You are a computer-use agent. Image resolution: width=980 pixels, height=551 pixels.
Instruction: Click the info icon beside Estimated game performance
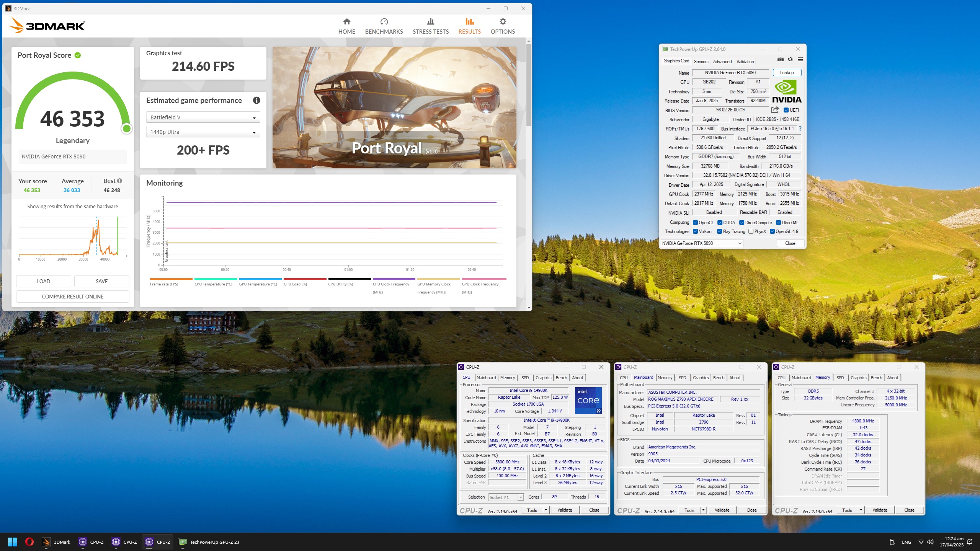[256, 100]
